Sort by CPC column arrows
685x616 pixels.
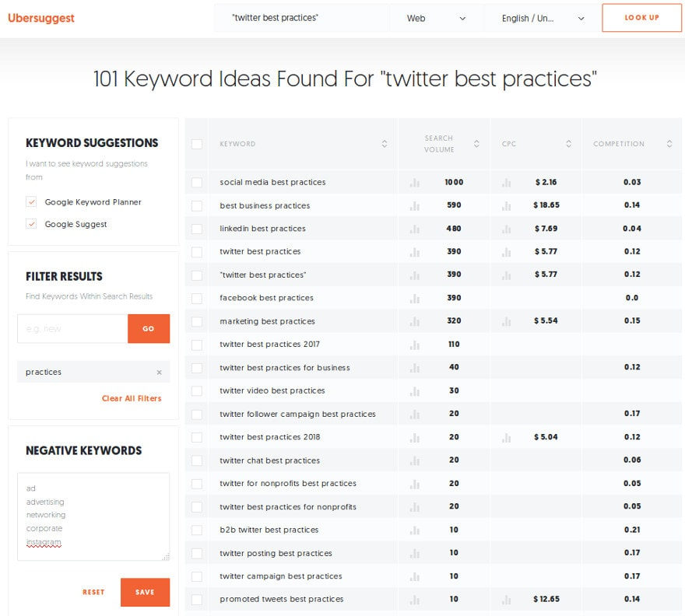[x=569, y=144]
